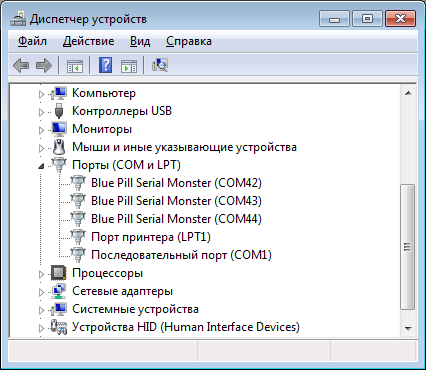Open the Help question mark icon
The width and height of the screenshot is (426, 370).
pos(105,65)
